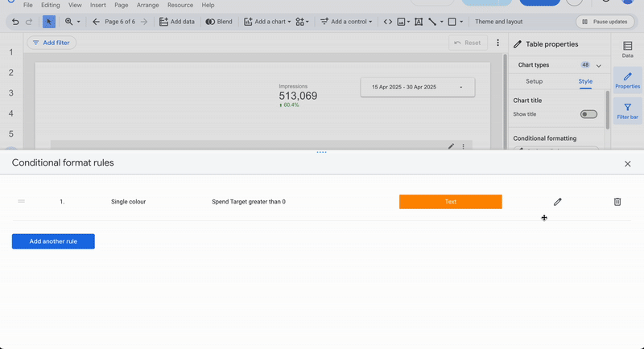The height and width of the screenshot is (349, 644).
Task: Click the 'Spend Target greater than 0' text
Action: pos(249,202)
